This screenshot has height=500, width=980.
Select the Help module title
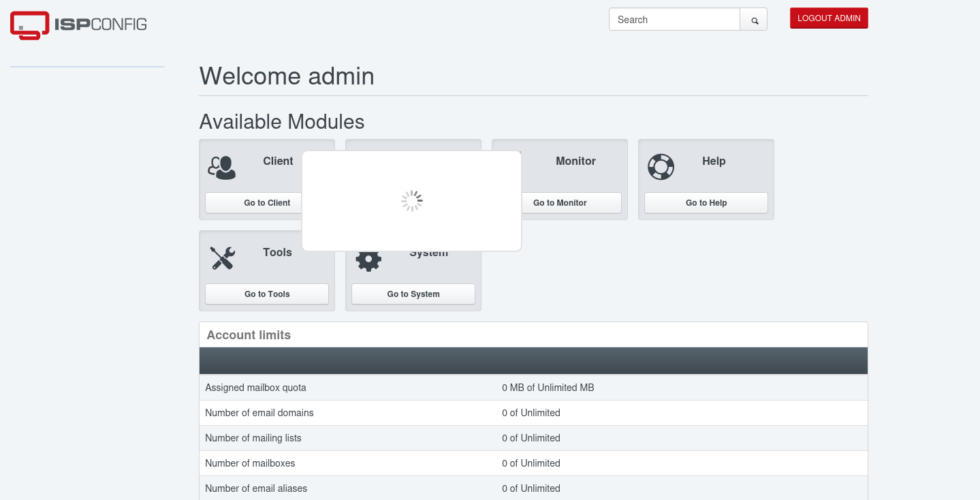(714, 161)
